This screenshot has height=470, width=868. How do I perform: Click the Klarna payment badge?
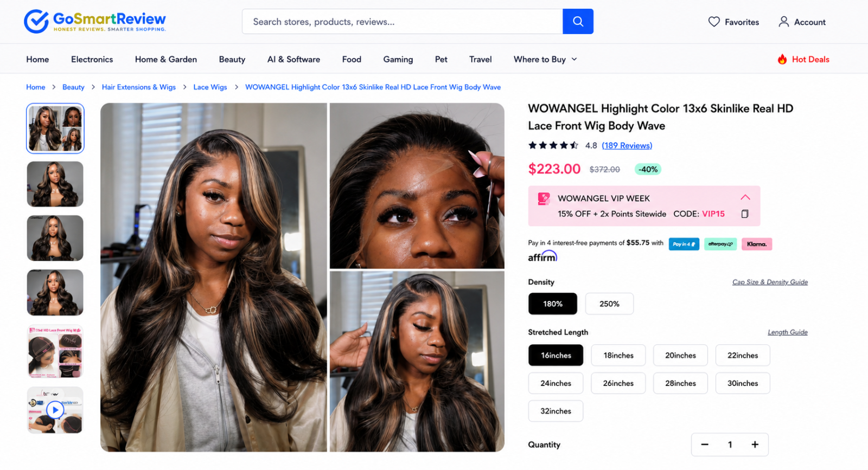[757, 244]
